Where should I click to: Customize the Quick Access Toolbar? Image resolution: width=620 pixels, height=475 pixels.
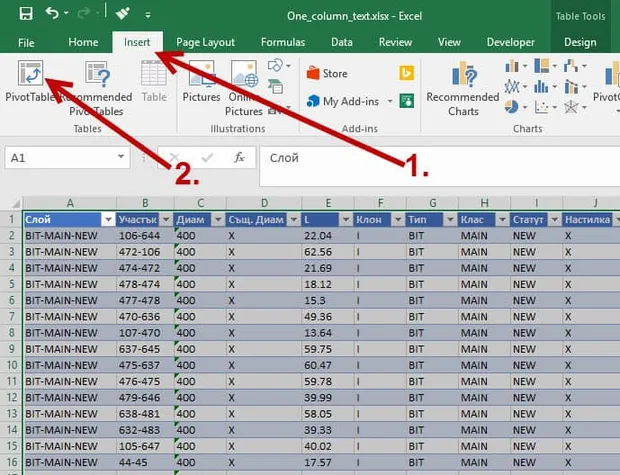[x=147, y=15]
